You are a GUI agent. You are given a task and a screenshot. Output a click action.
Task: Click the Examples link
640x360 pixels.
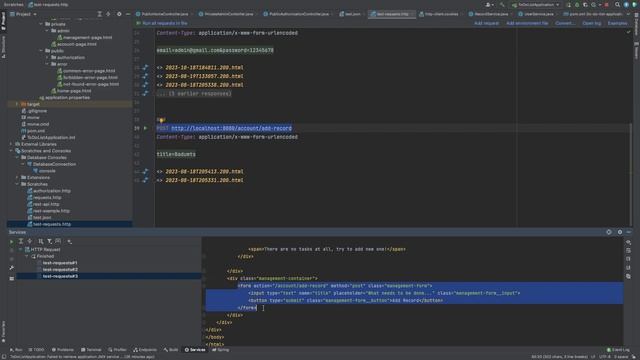[618, 23]
